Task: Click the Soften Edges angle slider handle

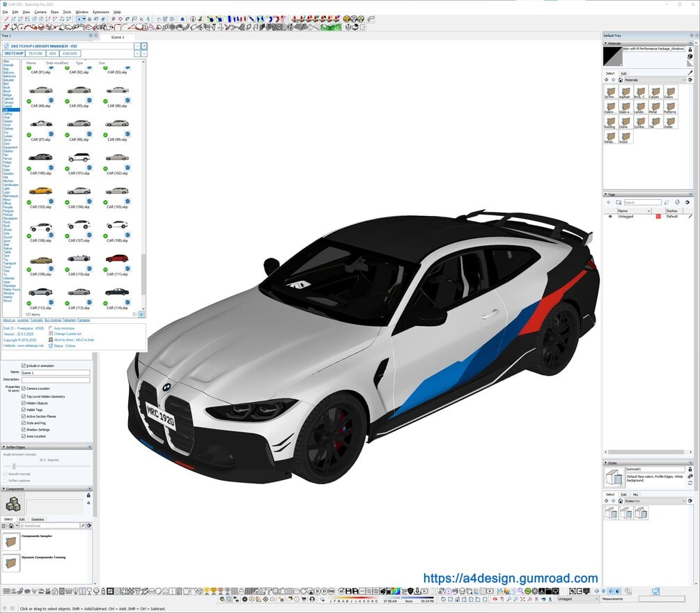Action: tap(14, 467)
